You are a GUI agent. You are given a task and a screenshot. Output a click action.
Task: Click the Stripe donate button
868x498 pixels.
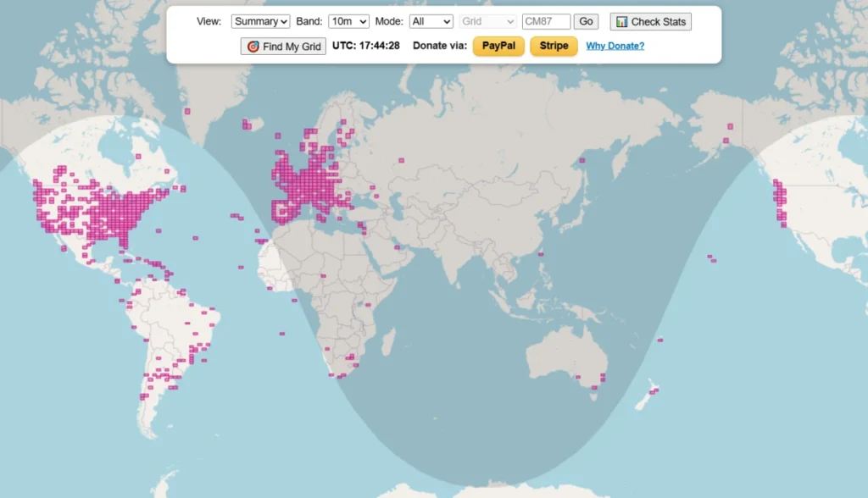pos(554,46)
